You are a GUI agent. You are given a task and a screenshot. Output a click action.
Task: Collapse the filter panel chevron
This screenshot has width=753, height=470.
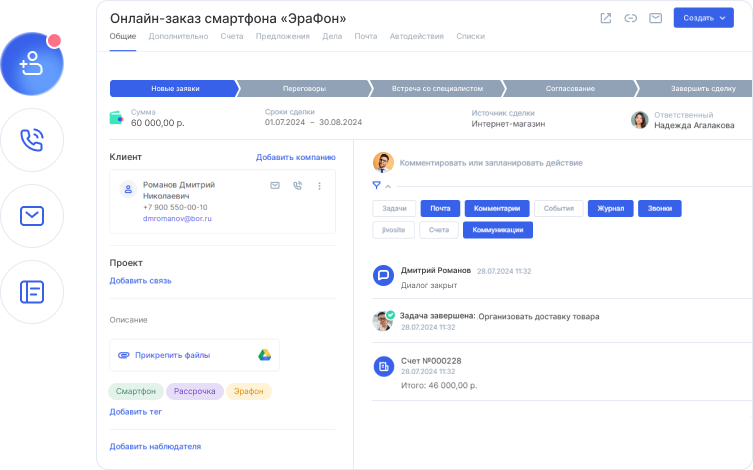pyautogui.click(x=388, y=186)
